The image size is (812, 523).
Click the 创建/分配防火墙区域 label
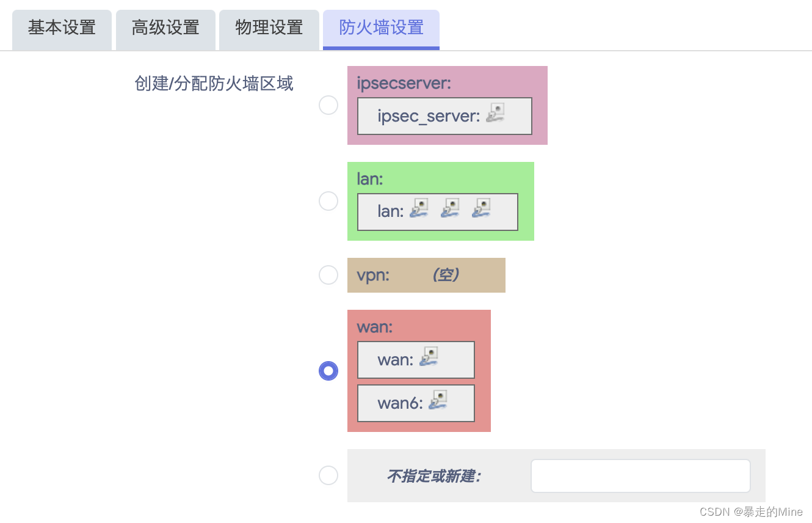pos(214,84)
